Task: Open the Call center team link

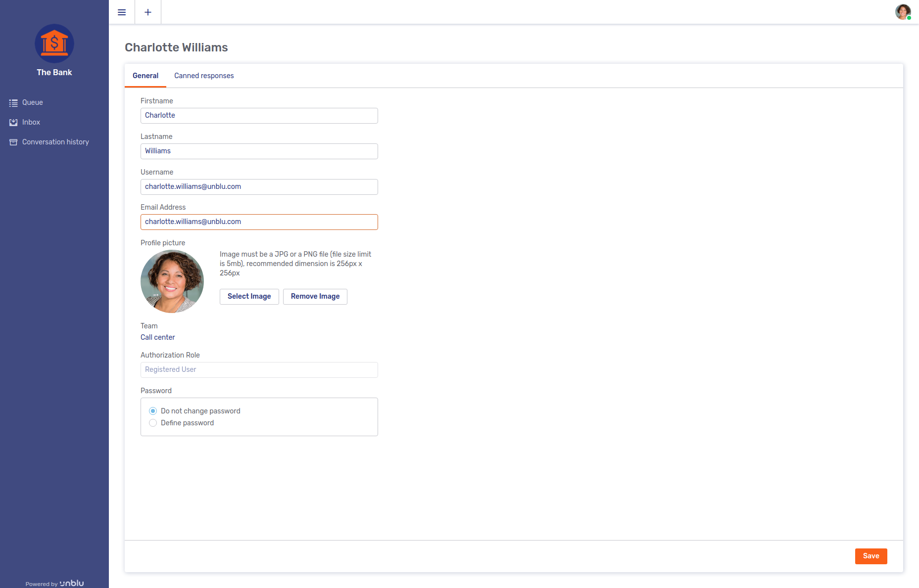Action: (157, 337)
